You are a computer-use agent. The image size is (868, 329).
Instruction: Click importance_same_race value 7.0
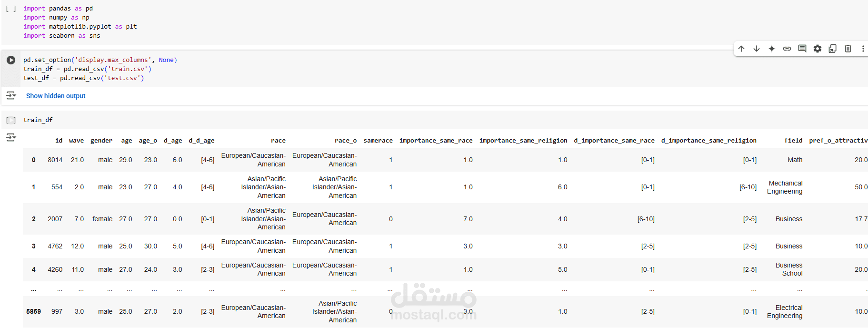pos(468,219)
